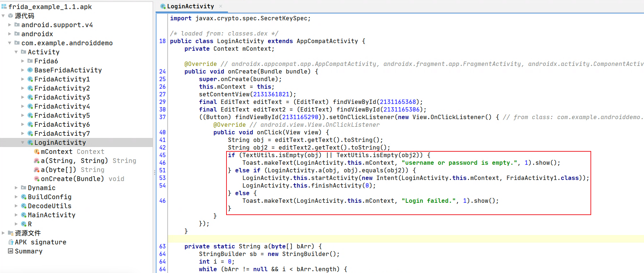Click the DecodeUtils class icon
This screenshot has height=273, width=644.
click(24, 206)
